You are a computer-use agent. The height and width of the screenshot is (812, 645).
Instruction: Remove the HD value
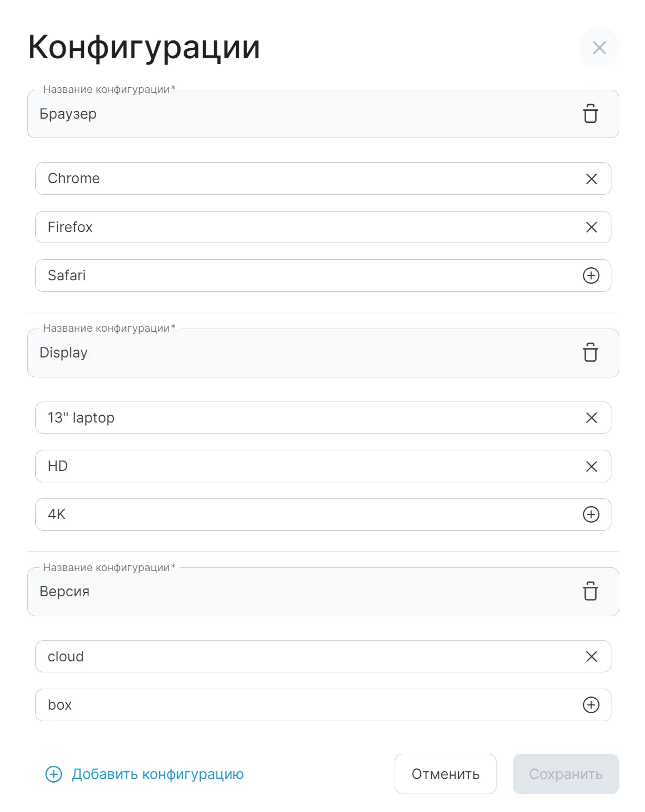click(591, 467)
